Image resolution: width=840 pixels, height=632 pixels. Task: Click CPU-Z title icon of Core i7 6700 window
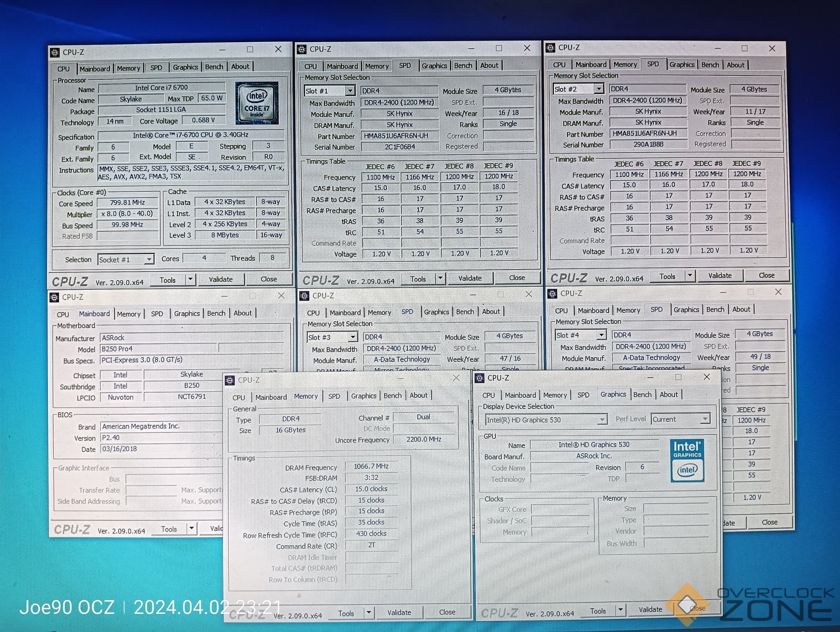[55, 52]
